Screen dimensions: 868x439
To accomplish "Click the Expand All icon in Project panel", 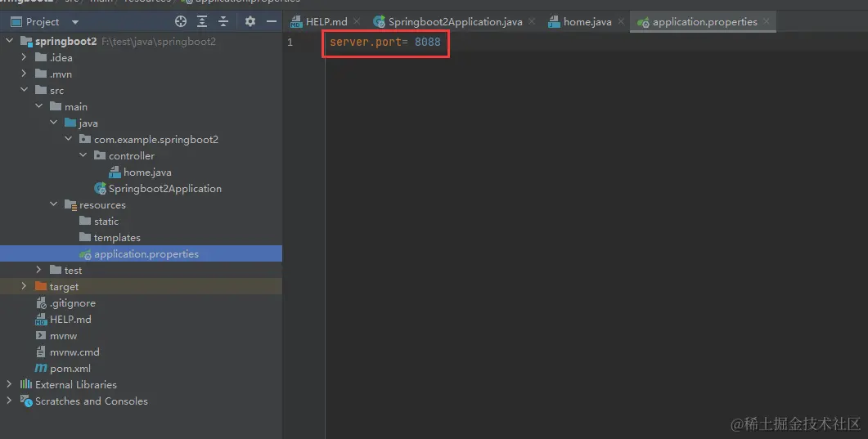I will click(202, 21).
